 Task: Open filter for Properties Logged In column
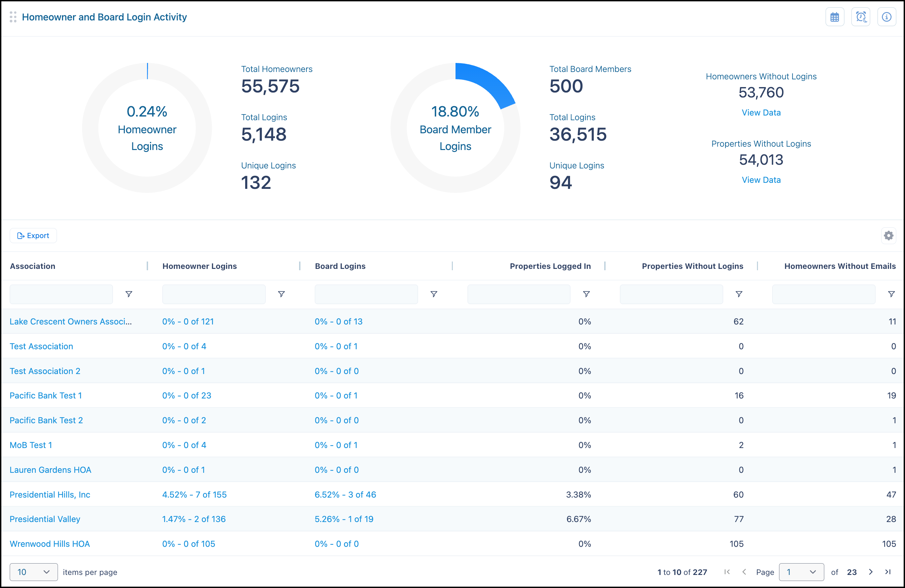[x=586, y=294]
